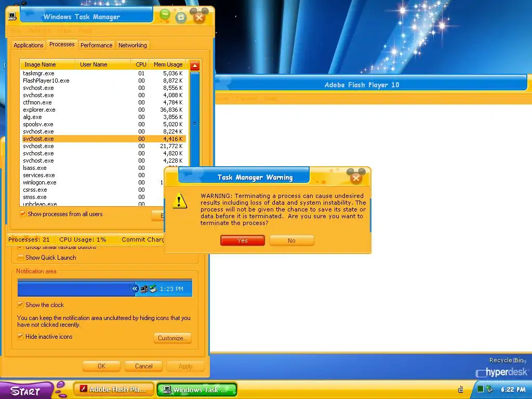Open the Performance tab
This screenshot has width=532, height=399.
pos(96,45)
